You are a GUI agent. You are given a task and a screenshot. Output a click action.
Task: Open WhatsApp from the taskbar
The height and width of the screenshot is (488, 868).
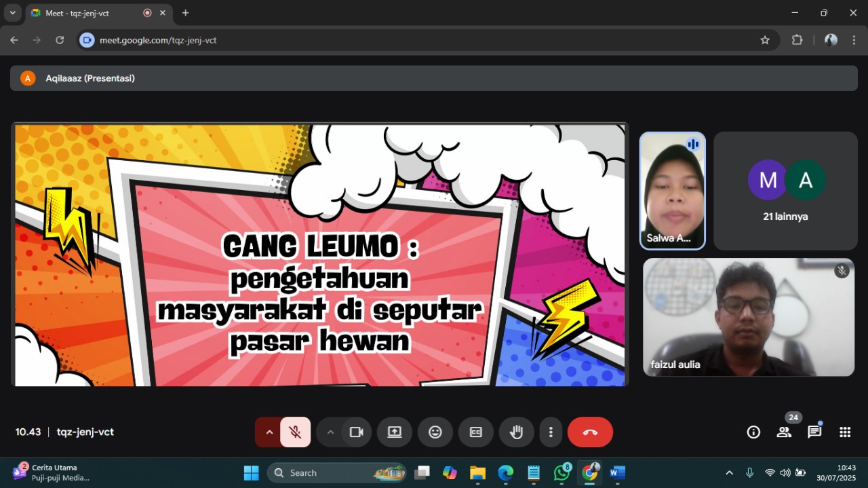coord(562,473)
